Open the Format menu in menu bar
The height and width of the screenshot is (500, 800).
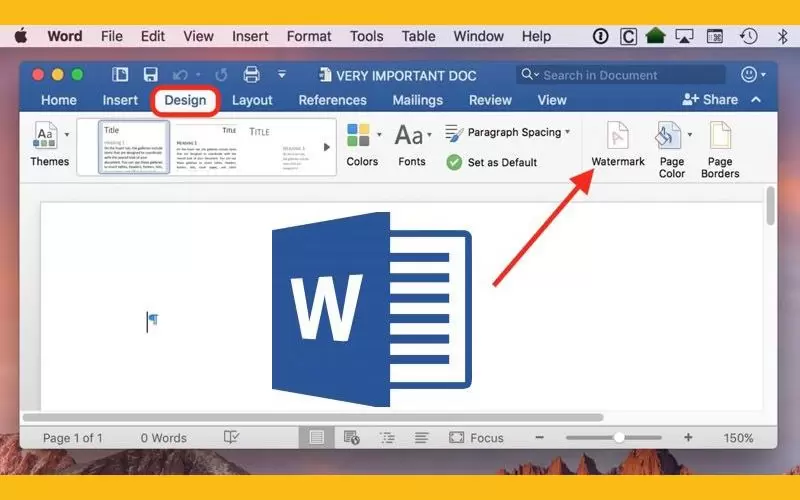click(x=309, y=36)
